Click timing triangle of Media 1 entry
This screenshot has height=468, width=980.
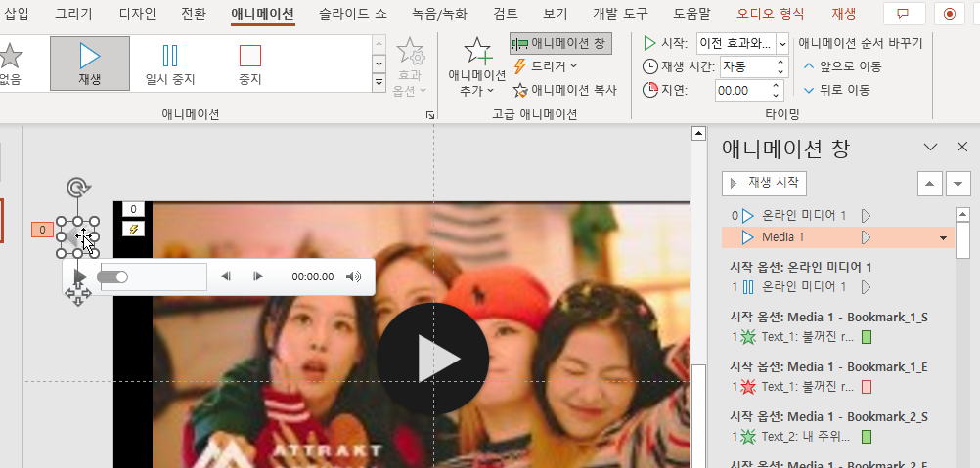866,237
